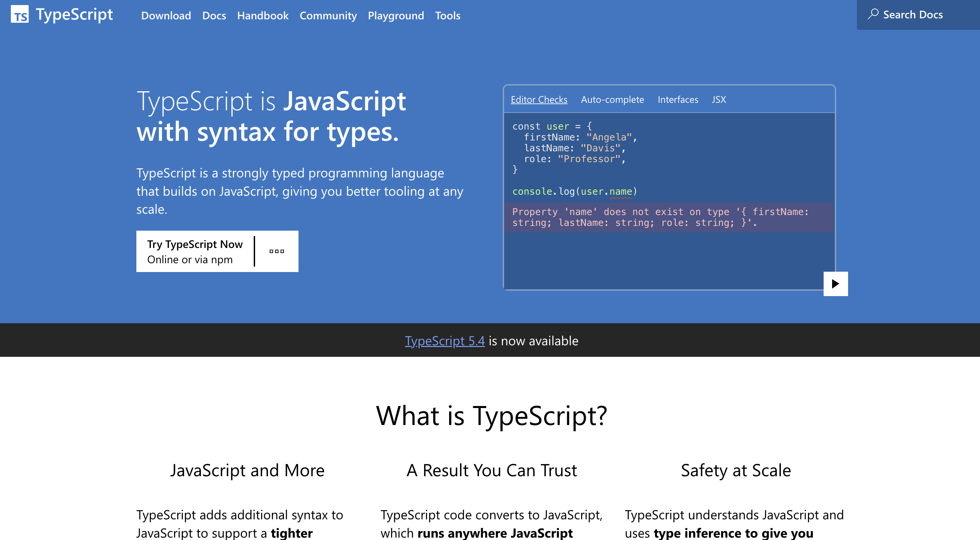Click the TypeScript wordmark in header

pyautogui.click(x=74, y=15)
